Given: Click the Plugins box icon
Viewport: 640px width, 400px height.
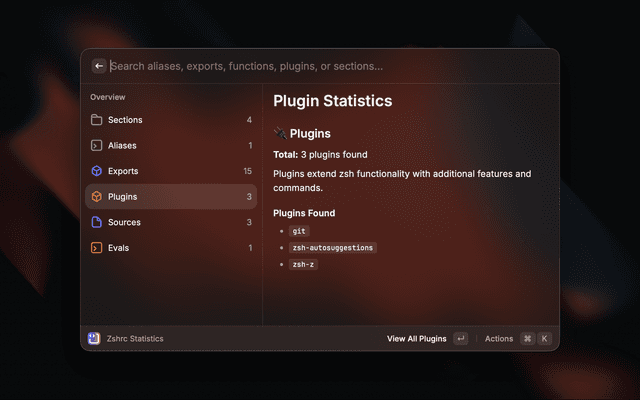Looking at the screenshot, I should [97, 197].
